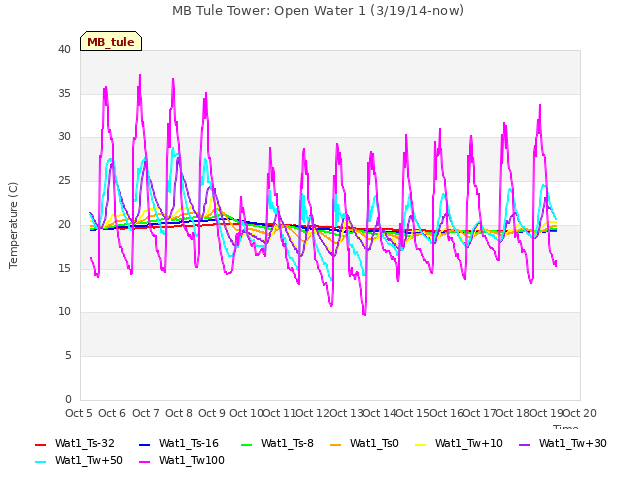Click the Wat1_Tw+50 legend label
640x480 pixels.
click(89, 460)
